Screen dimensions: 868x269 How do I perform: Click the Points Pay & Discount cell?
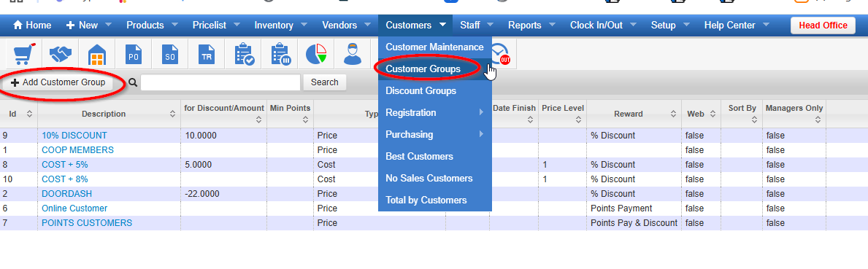pyautogui.click(x=634, y=222)
